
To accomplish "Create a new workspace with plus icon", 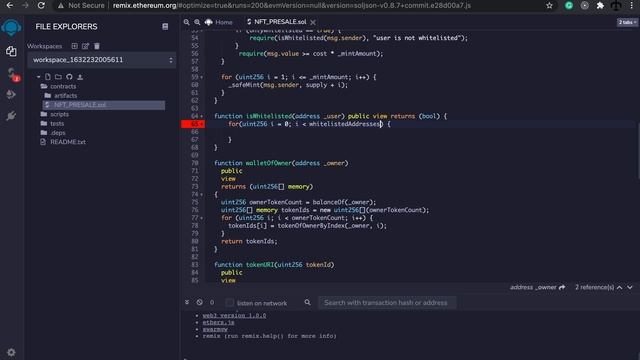I will pos(74,46).
